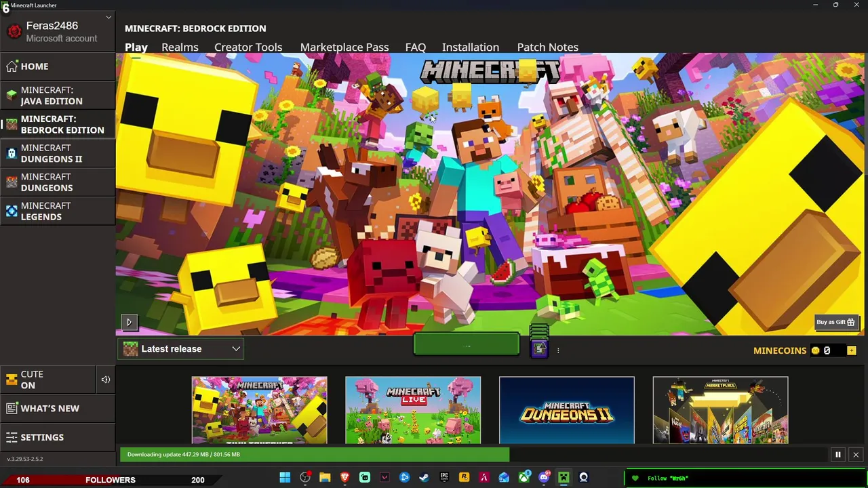Switch to the Play tab

136,47
